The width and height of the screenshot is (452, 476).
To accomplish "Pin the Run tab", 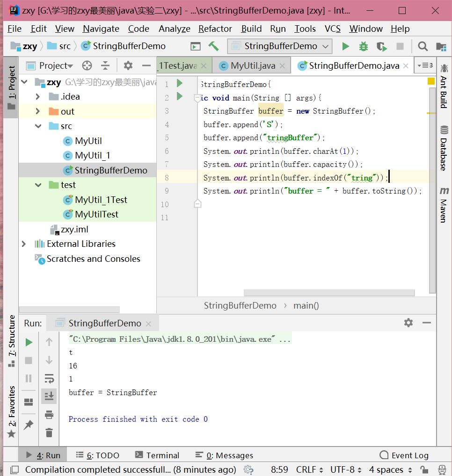I will 29,425.
